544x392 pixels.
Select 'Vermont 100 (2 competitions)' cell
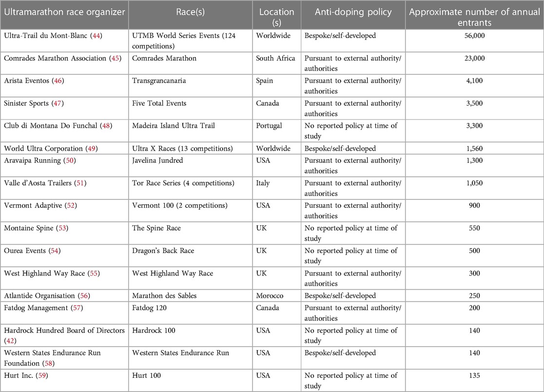point(191,211)
